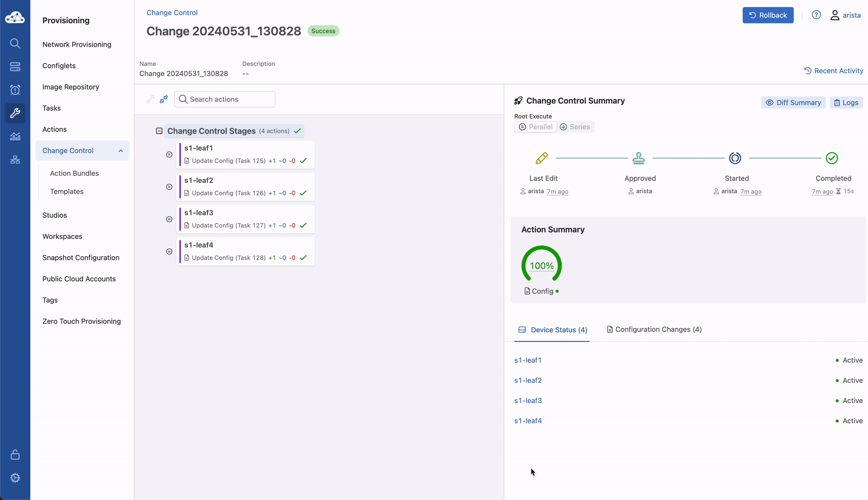The width and height of the screenshot is (868, 500).
Task: Click the Rollback button
Action: coord(768,15)
